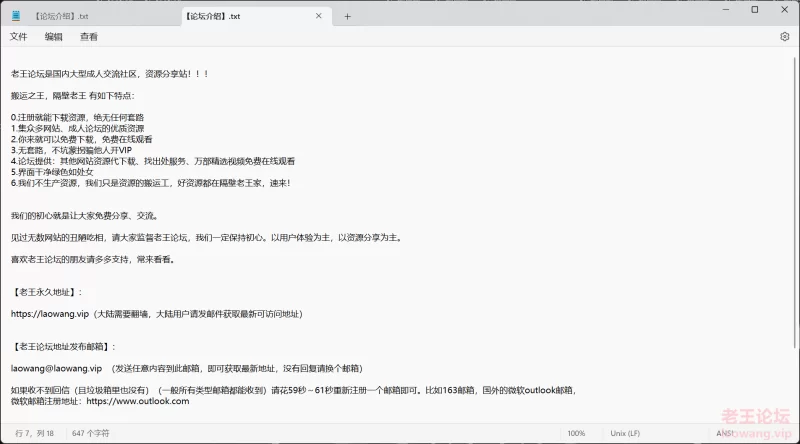Click the line 我们的初心就是让大家免费分享
The image size is (800, 444).
tap(85, 216)
